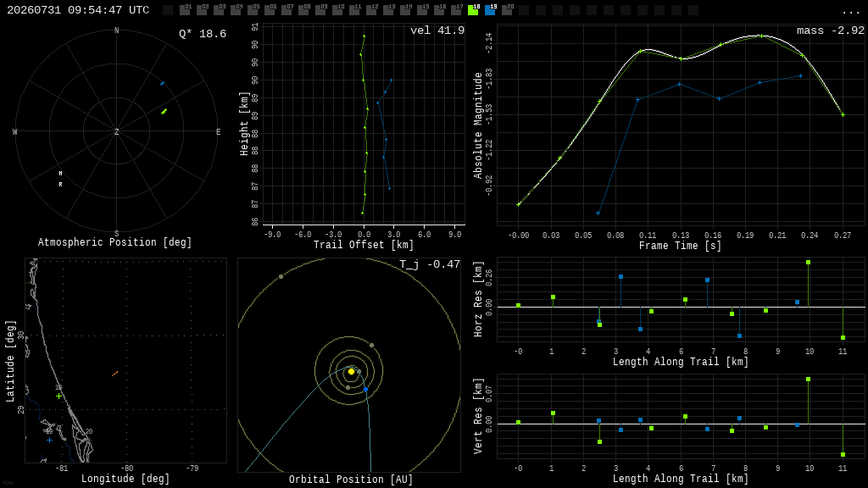This screenshot has height=488, width=868.
Task: Toggle station box 20 in top bar
Action: [507, 10]
